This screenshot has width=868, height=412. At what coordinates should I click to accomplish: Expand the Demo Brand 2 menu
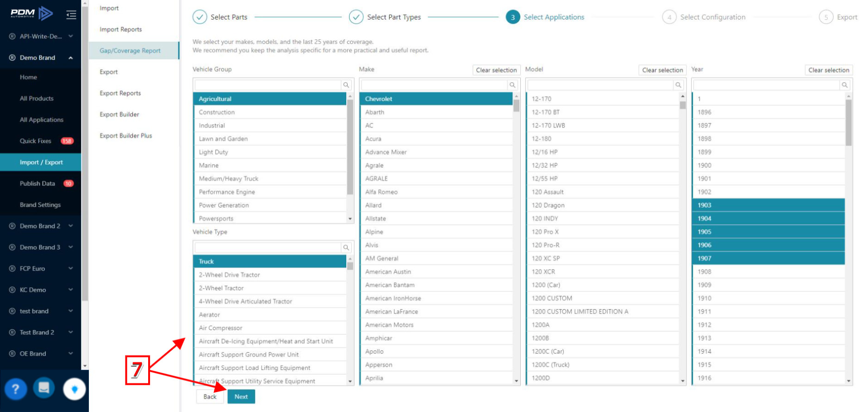[71, 226]
